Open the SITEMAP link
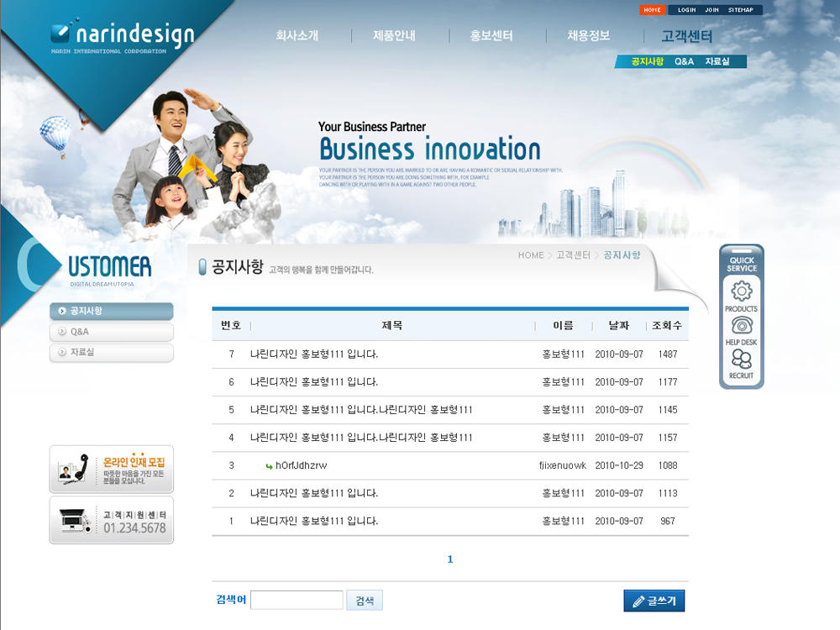This screenshot has height=630, width=840. coord(741,10)
